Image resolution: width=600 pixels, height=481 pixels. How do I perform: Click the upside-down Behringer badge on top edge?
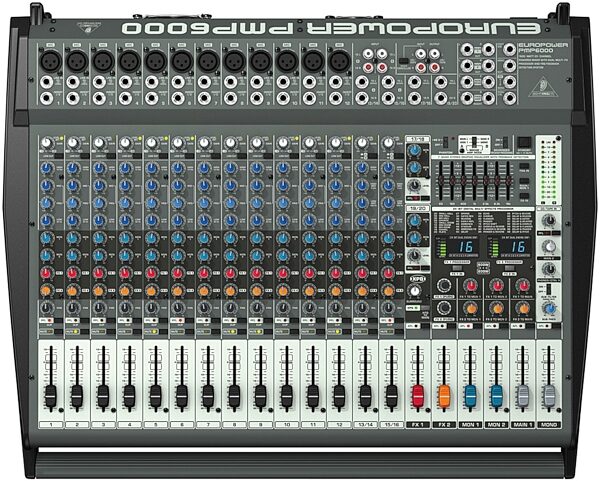[x=88, y=27]
